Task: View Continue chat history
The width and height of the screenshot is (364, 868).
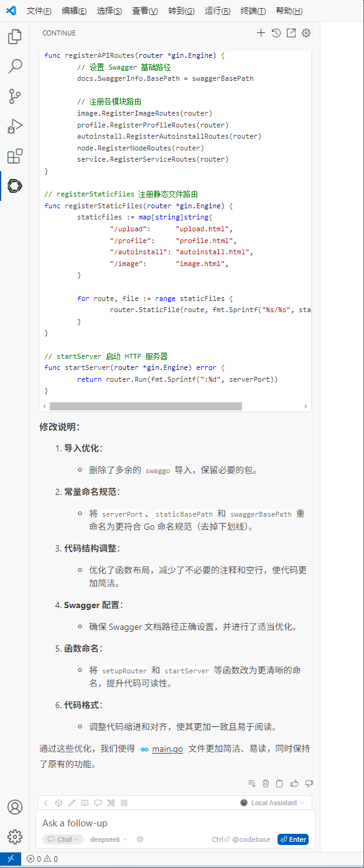Action: tap(276, 33)
